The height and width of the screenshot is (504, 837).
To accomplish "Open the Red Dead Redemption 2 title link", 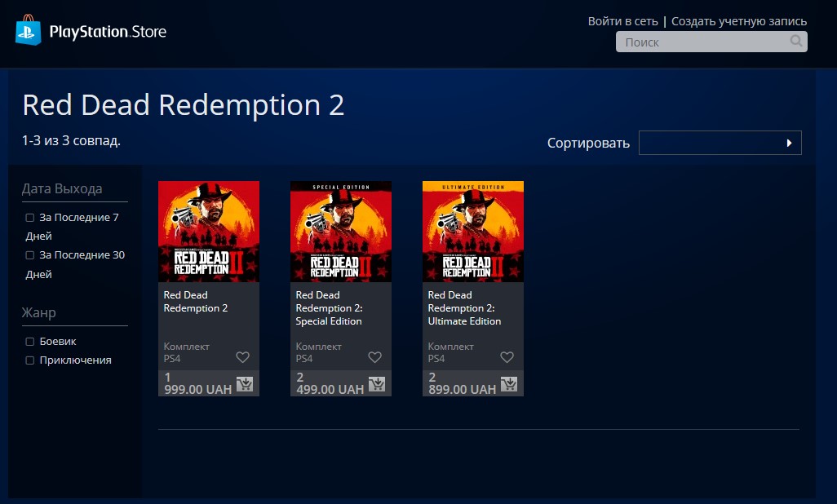I will [196, 302].
